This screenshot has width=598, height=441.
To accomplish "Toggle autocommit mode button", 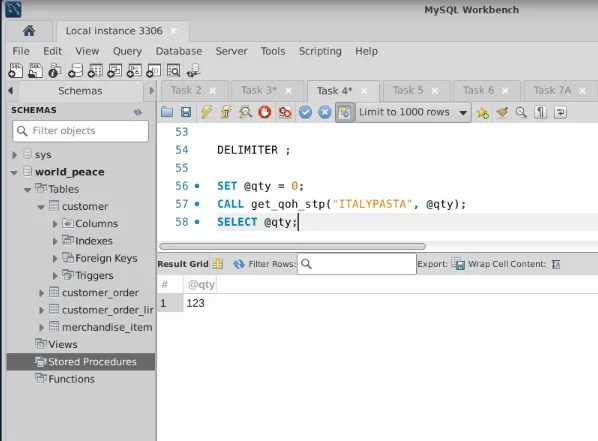I will click(344, 112).
